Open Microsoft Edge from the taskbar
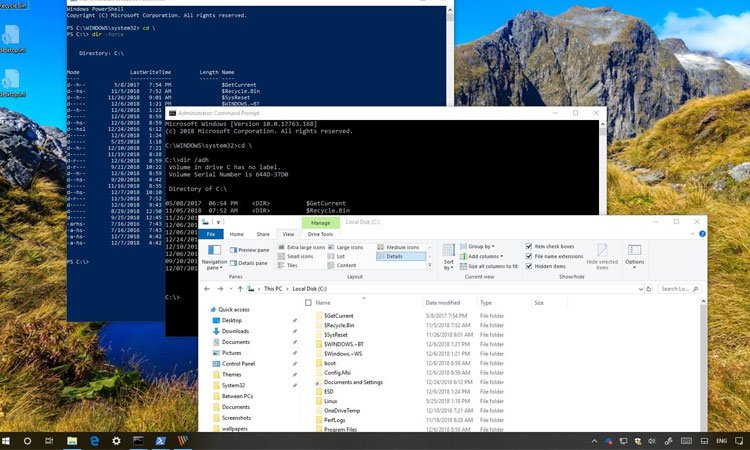The height and width of the screenshot is (450, 750). [94, 440]
